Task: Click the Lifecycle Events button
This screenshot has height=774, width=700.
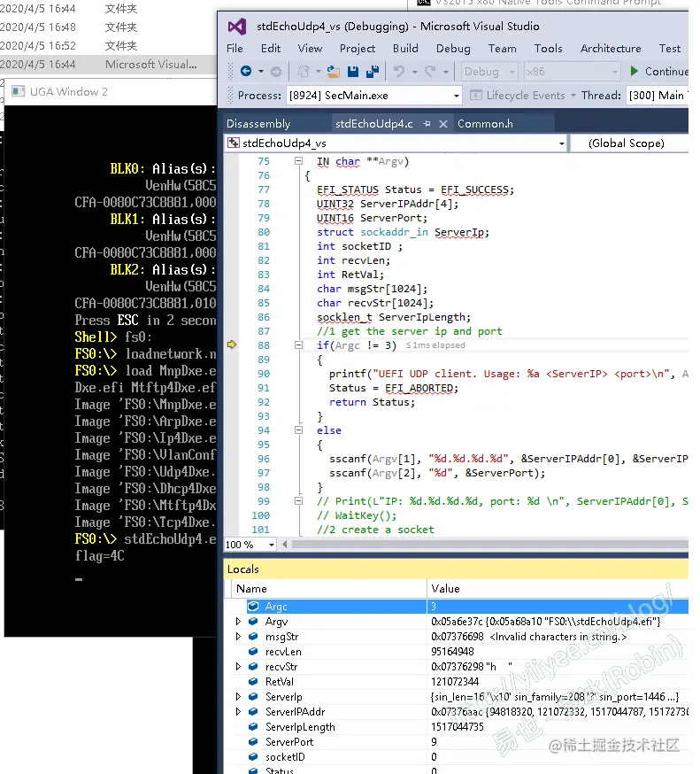Action: coord(522,96)
